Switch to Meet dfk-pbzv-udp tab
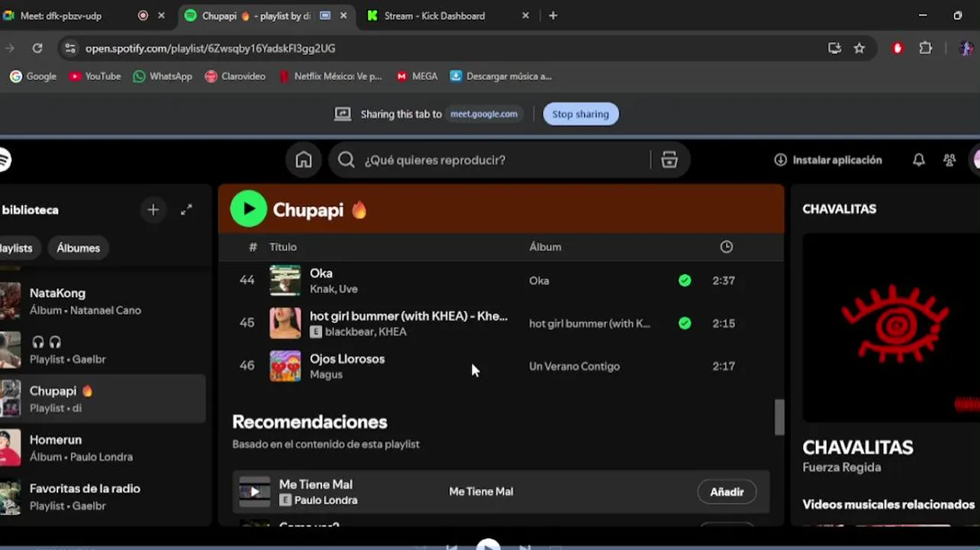The height and width of the screenshot is (550, 980). (84, 15)
